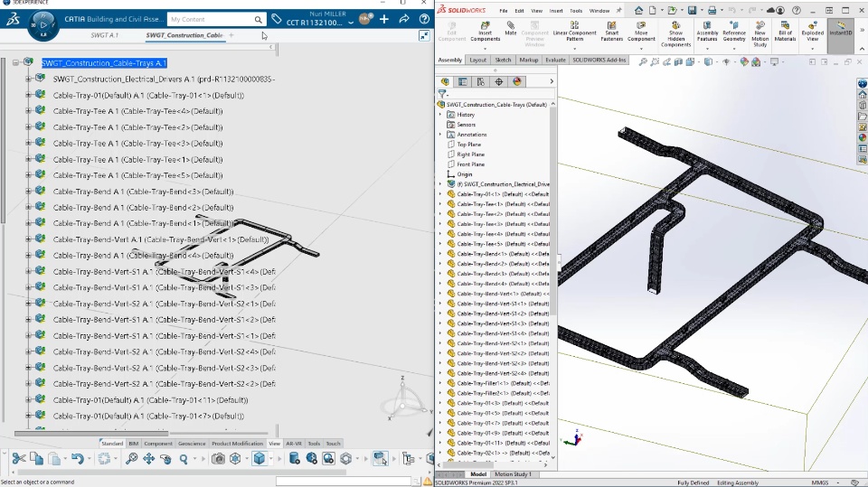Click the Add plus icon in 3DEXPERIENCE
This screenshot has width=868, height=487.
(384, 19)
